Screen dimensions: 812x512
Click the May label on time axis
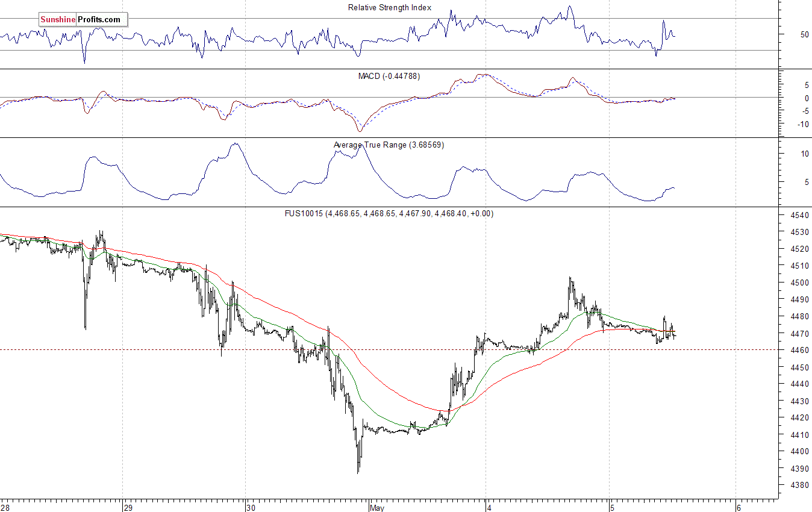pos(378,508)
